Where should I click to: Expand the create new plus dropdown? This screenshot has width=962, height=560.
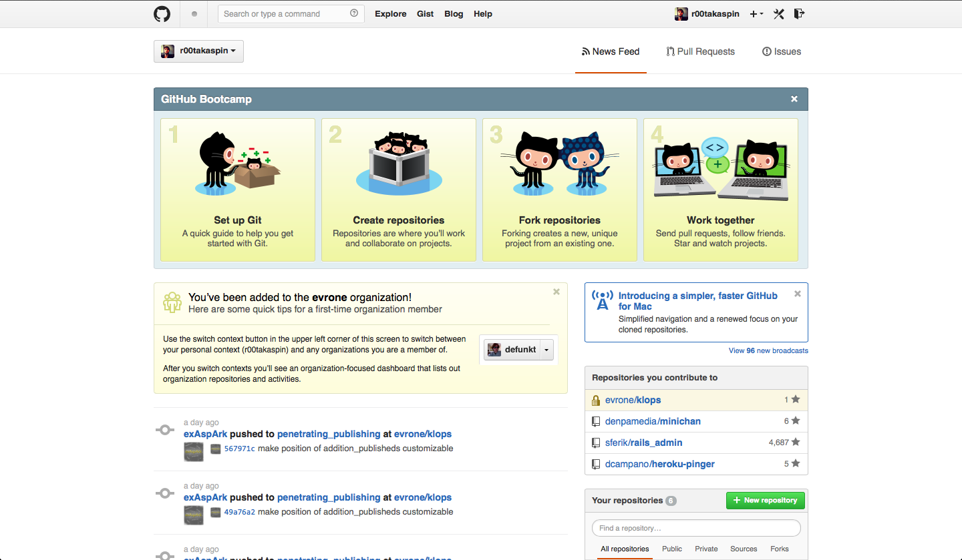[756, 14]
